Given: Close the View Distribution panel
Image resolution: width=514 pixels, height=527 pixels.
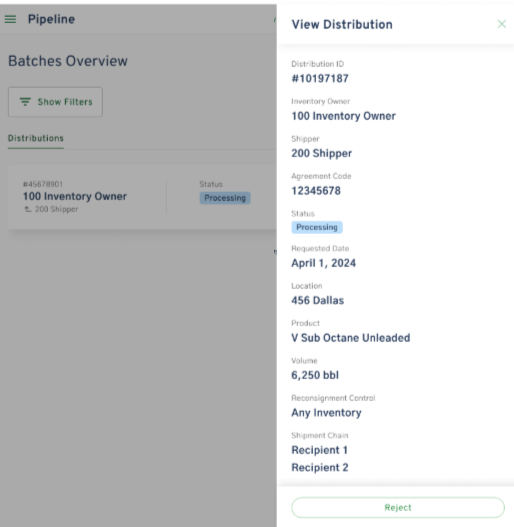Looking at the screenshot, I should pos(502,24).
